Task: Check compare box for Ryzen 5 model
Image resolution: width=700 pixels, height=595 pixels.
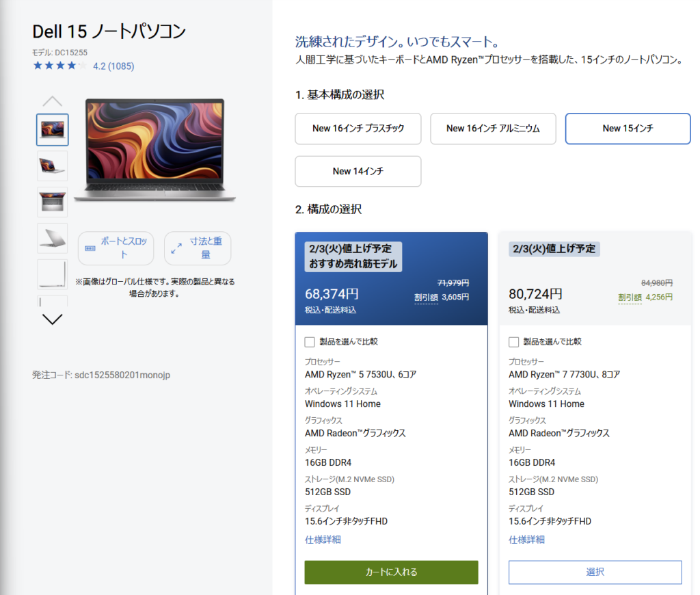Action: [x=310, y=342]
